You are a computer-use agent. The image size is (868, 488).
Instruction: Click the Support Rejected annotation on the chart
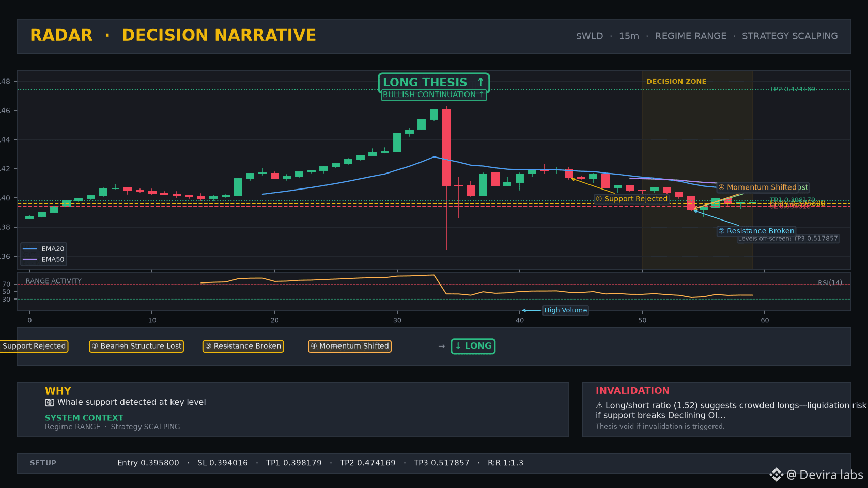click(631, 199)
